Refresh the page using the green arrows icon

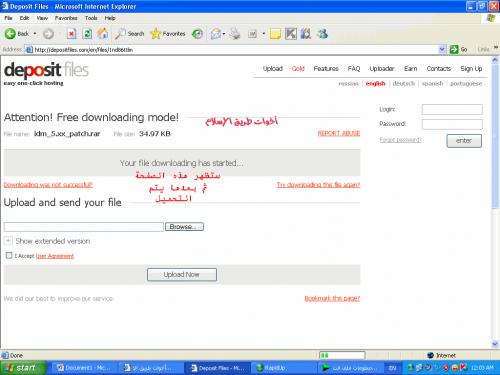tap(87, 34)
